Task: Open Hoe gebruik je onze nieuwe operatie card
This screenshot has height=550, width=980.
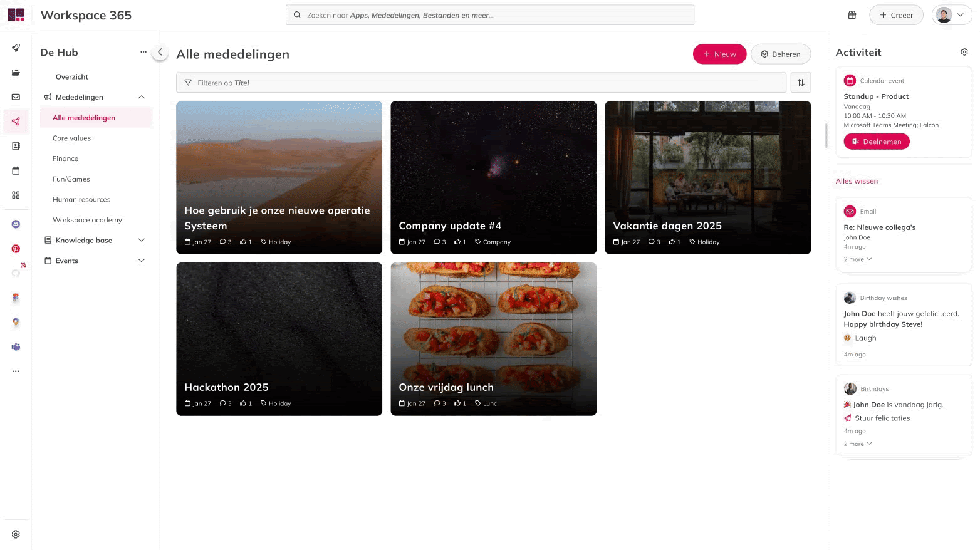Action: 279,177
